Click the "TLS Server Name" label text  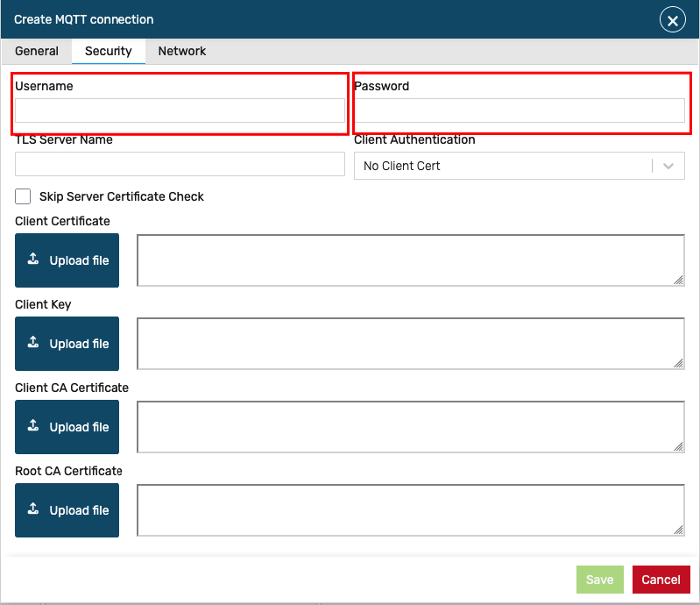coord(64,140)
